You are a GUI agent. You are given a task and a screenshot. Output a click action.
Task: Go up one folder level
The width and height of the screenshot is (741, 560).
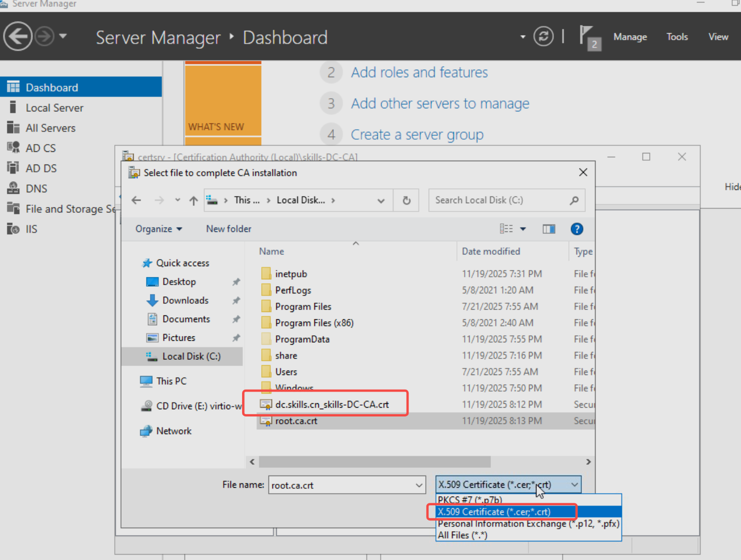tap(193, 200)
